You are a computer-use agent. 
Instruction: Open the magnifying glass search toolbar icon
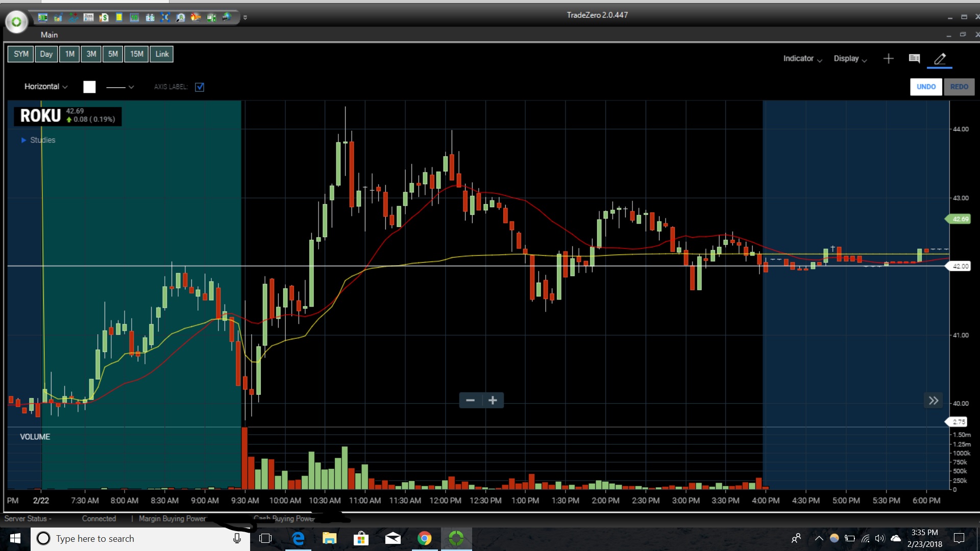(x=180, y=17)
